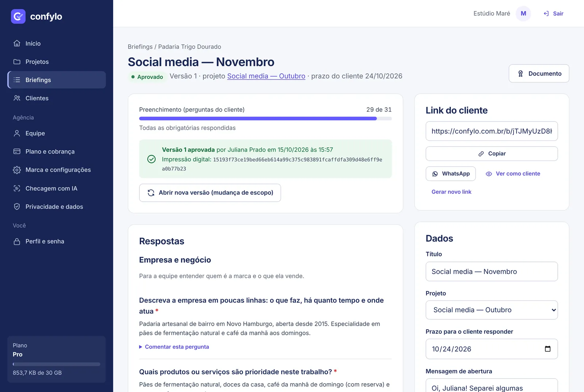Go to Projetos in the sidebar
The height and width of the screenshot is (392, 584).
[x=57, y=62]
